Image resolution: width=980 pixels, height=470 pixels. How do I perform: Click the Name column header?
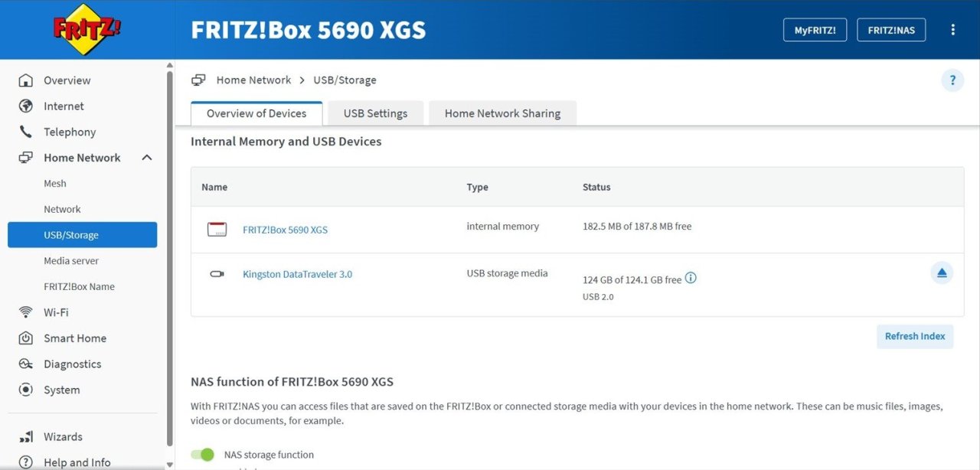[x=214, y=187]
